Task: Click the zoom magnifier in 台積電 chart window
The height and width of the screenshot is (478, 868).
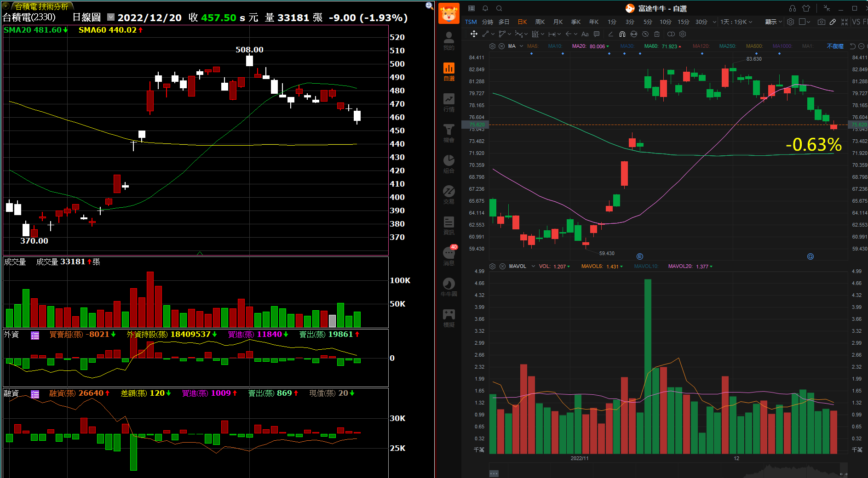Action: click(x=429, y=6)
